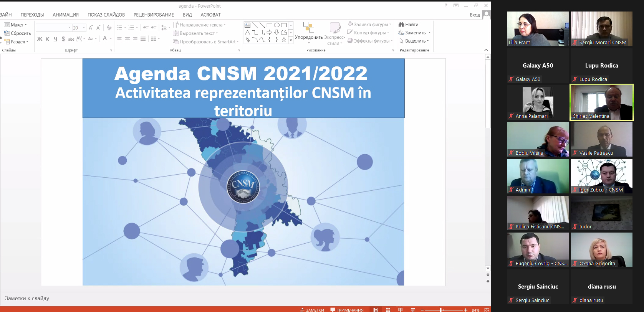The width and height of the screenshot is (644, 312).
Task: Toggle bold (Ж) formatting
Action: coord(40,39)
